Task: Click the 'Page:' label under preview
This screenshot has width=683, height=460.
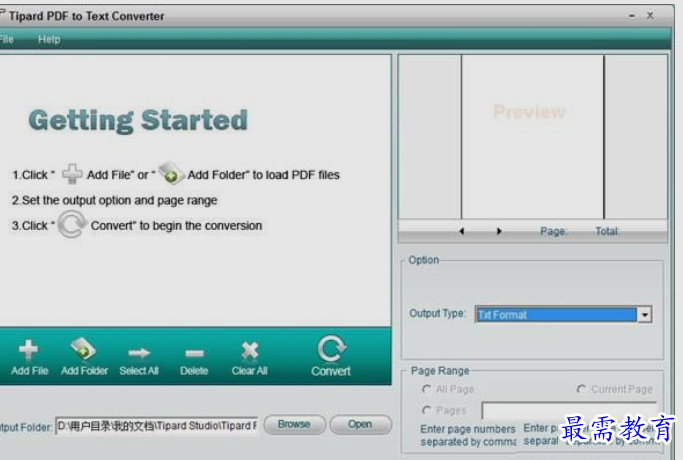Action: pos(553,231)
